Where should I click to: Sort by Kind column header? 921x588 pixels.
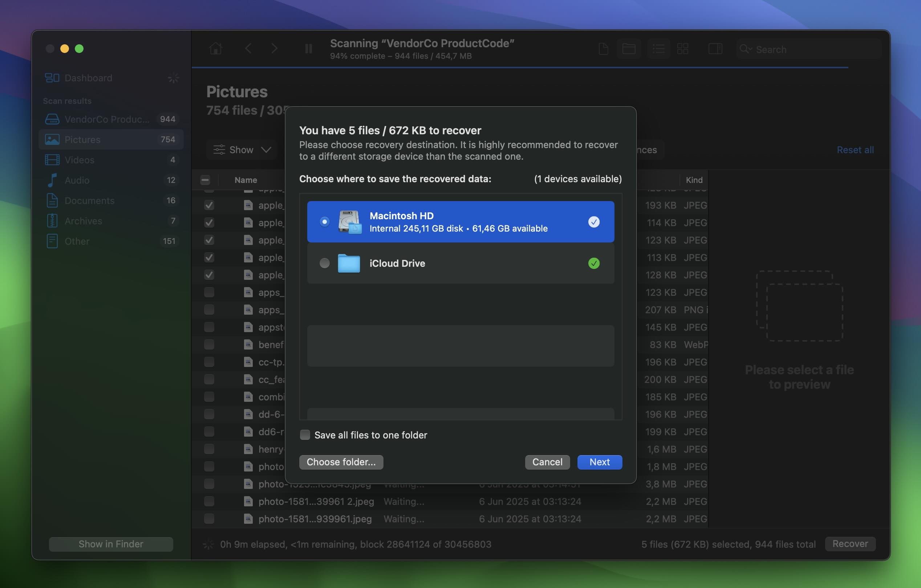point(694,180)
